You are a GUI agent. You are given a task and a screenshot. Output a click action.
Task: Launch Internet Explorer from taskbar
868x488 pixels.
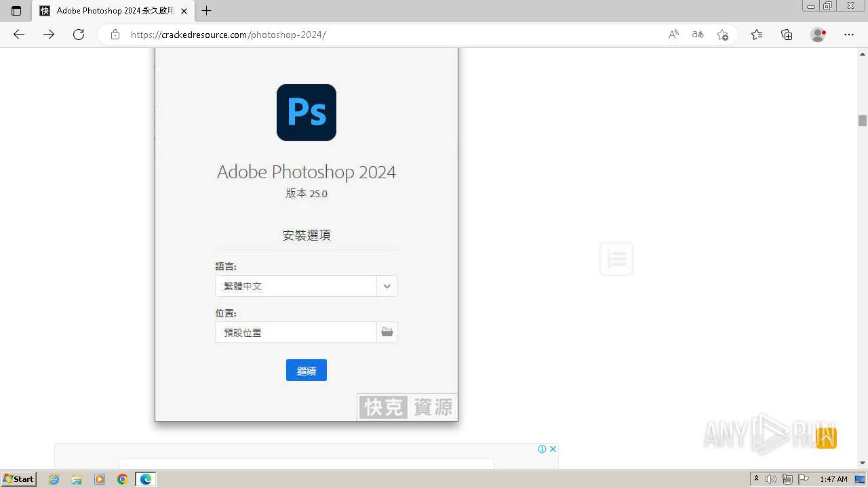[54, 479]
